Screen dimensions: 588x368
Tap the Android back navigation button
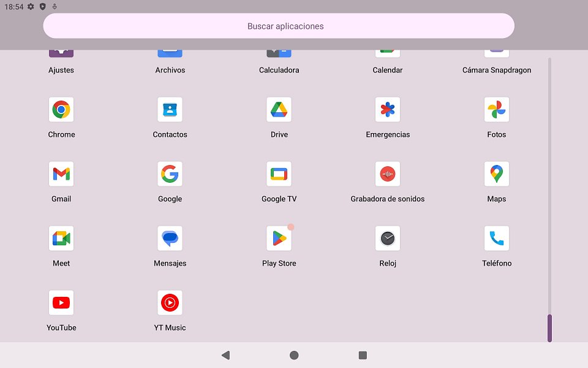tap(226, 355)
